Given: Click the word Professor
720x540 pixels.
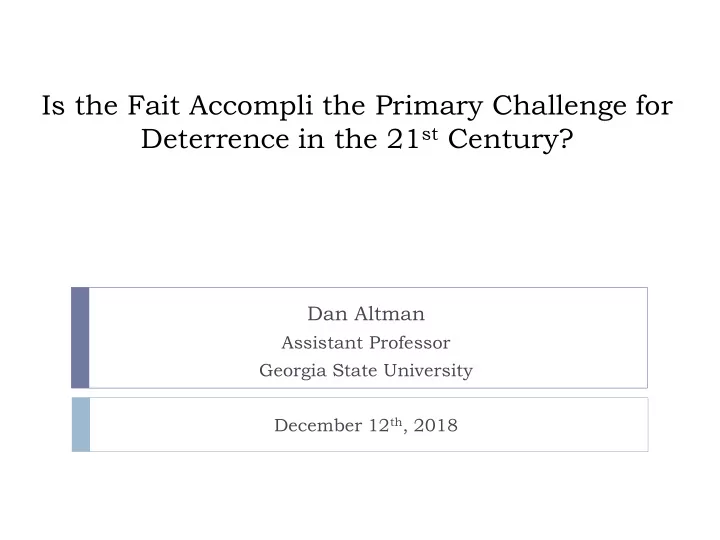Looking at the screenshot, I should click(x=410, y=343).
